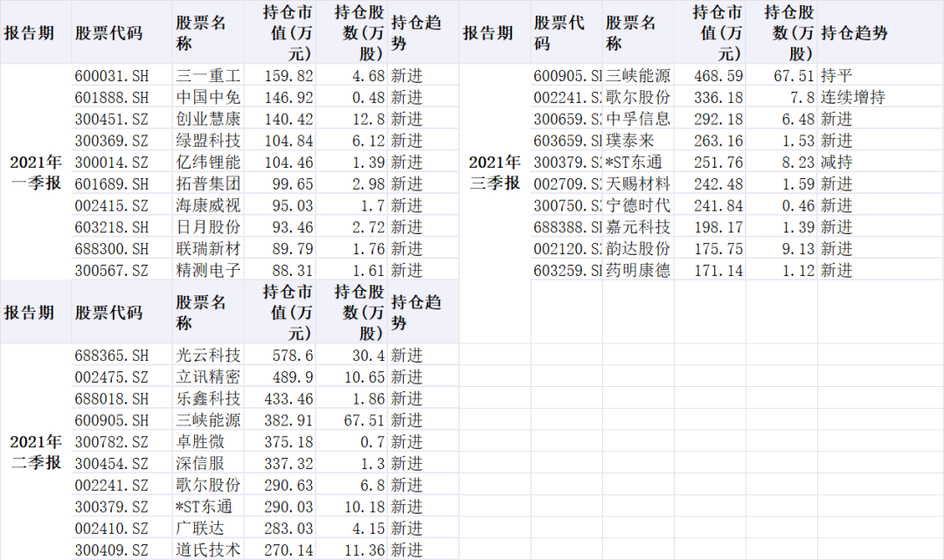The width and height of the screenshot is (944, 560).
Task: Select market value 433.46
Action: (x=288, y=398)
